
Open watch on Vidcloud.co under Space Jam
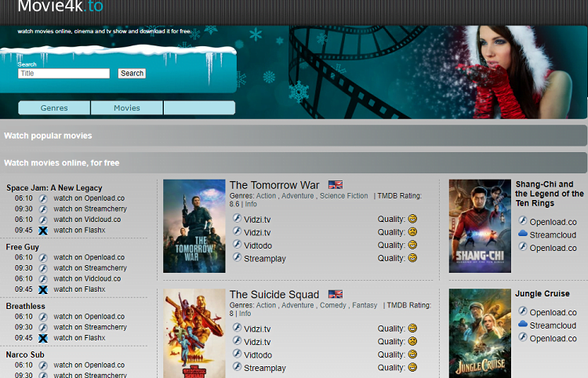click(x=87, y=220)
